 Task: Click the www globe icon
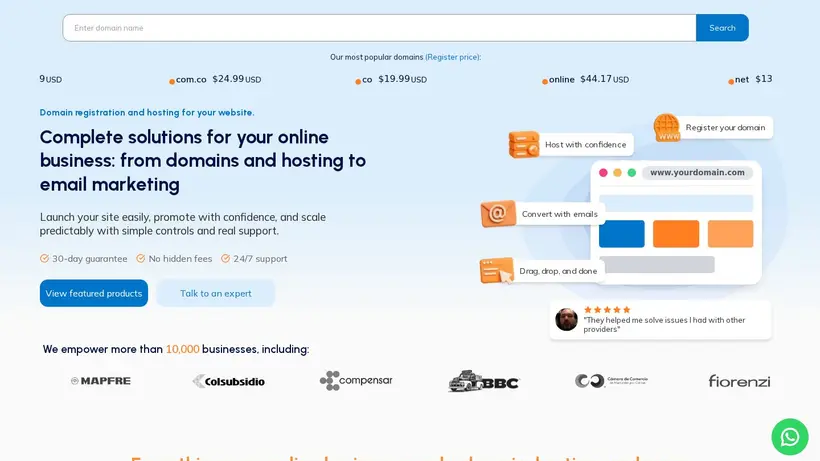click(667, 128)
